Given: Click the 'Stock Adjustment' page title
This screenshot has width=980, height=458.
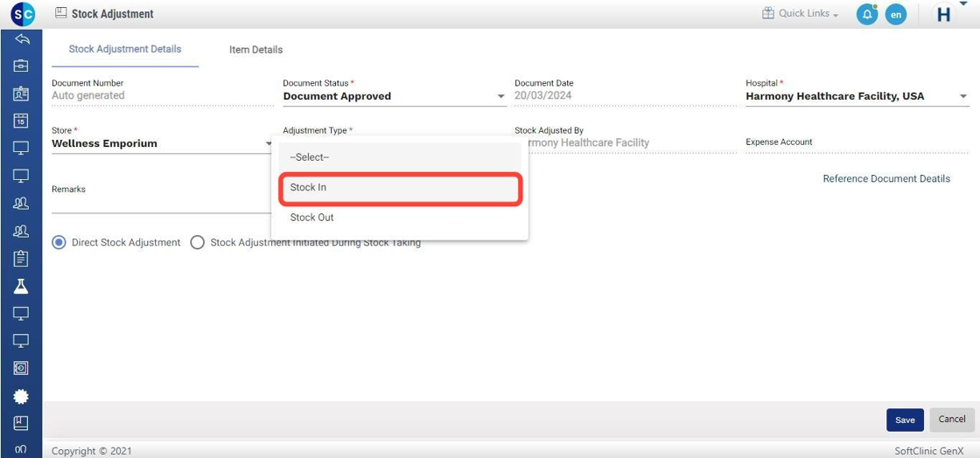Looking at the screenshot, I should click(x=113, y=14).
